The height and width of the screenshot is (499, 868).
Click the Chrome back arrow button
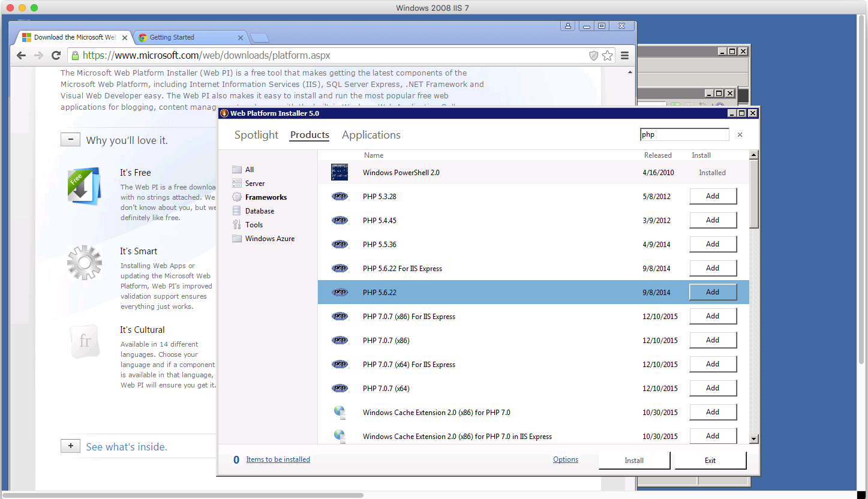pyautogui.click(x=22, y=55)
